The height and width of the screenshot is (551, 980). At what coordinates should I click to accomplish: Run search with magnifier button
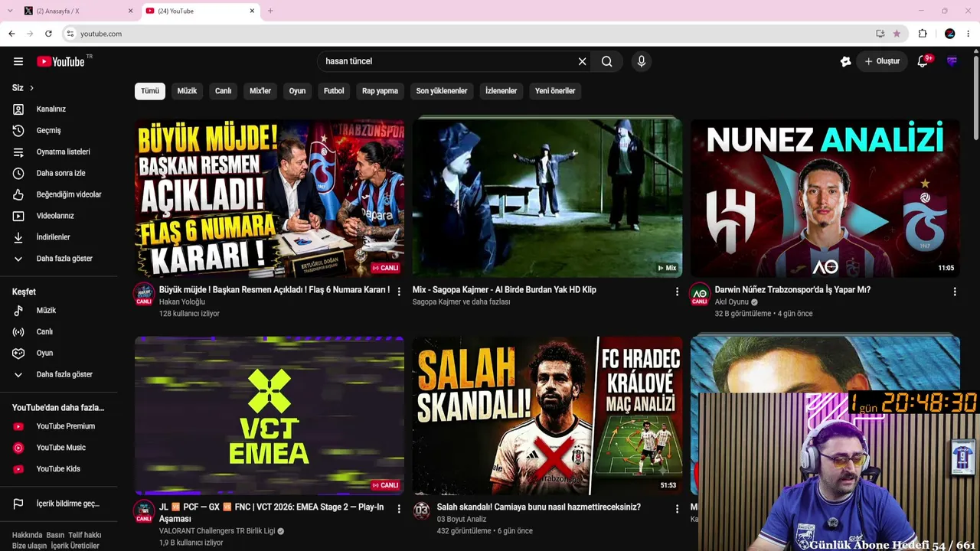click(x=607, y=61)
